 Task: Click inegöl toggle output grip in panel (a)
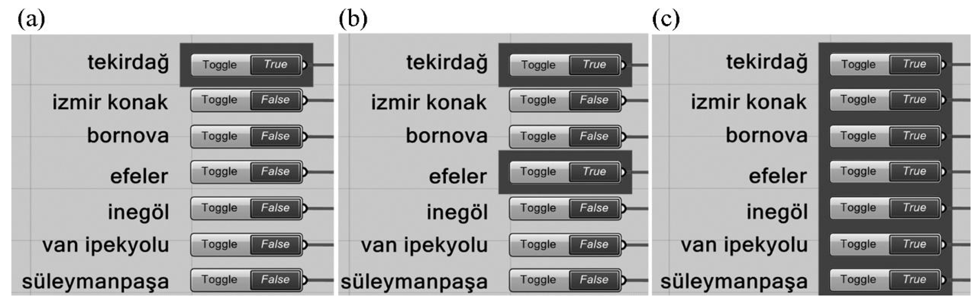[304, 208]
